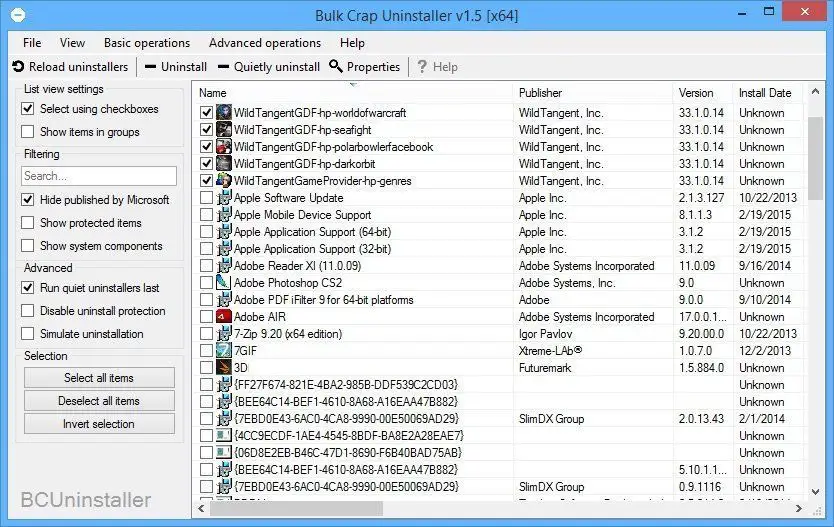The width and height of the screenshot is (834, 527).
Task: Click the WildTangentGDF-hp-darkorbit app icon
Action: [224, 163]
